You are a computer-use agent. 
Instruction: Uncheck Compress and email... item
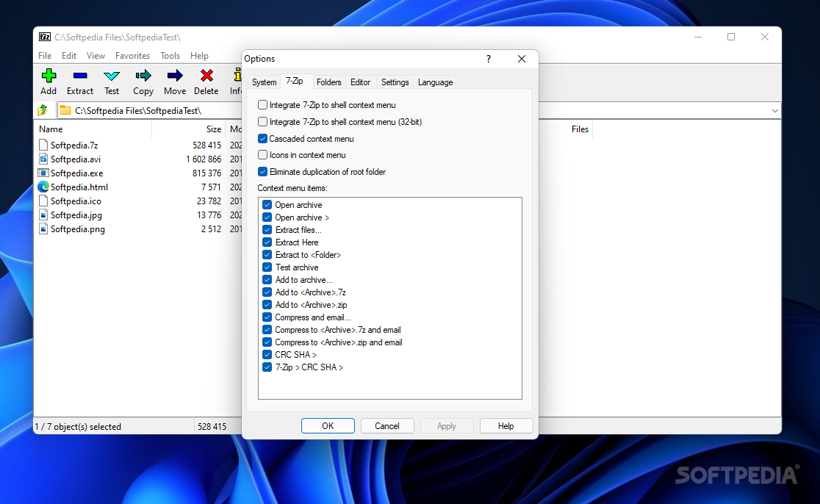267,317
